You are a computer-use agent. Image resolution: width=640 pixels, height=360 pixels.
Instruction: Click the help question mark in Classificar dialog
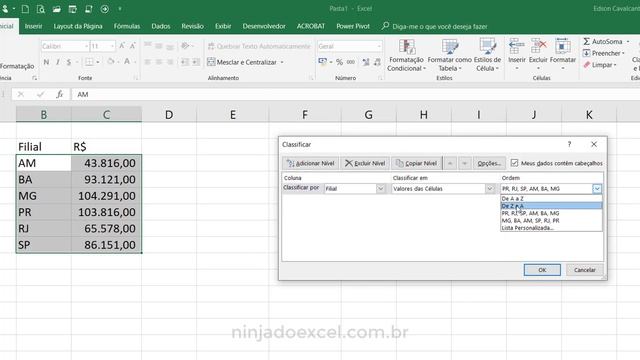pyautogui.click(x=569, y=144)
